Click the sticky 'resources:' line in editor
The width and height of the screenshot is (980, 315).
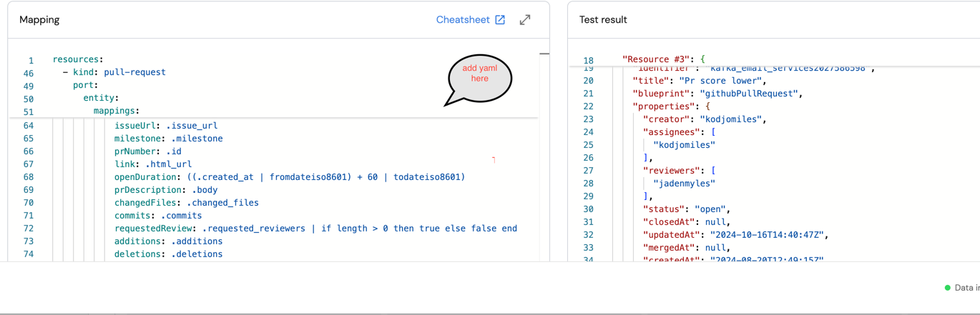(78, 59)
